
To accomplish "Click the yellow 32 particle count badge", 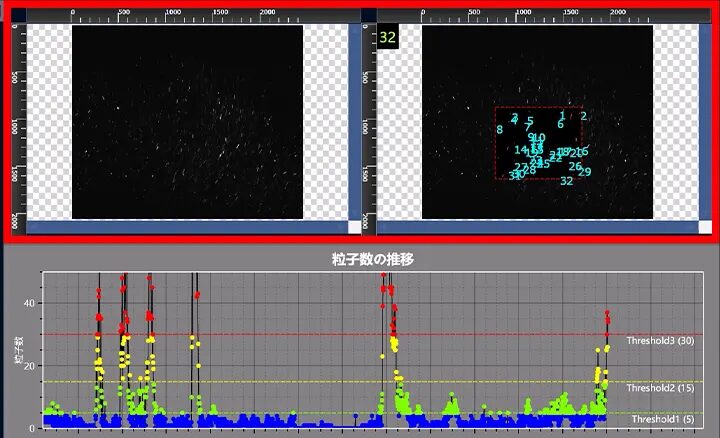I will point(388,37).
